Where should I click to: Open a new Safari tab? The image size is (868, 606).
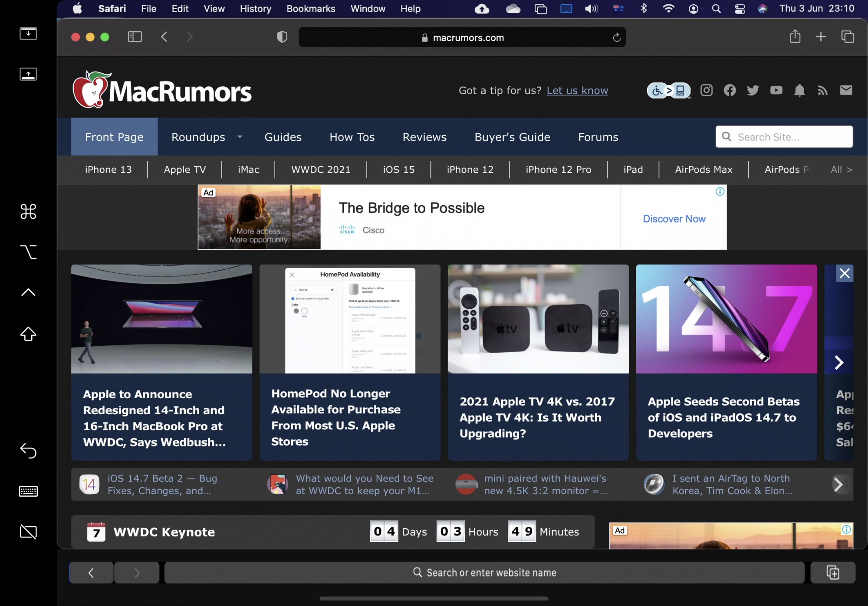(x=821, y=37)
